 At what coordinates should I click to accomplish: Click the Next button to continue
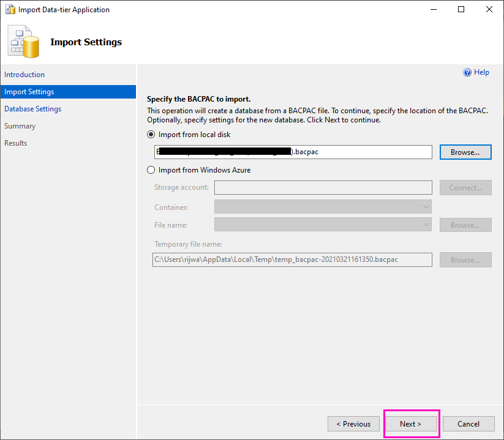(411, 423)
